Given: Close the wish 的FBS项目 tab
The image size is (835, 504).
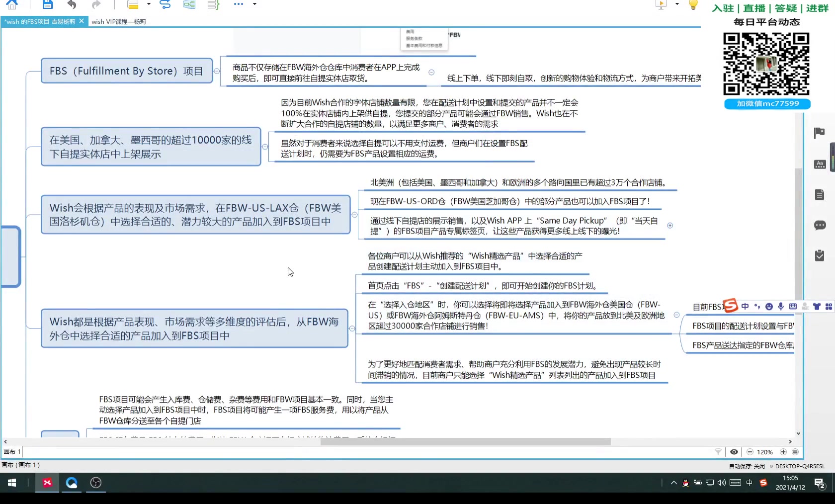Looking at the screenshot, I should coord(82,21).
